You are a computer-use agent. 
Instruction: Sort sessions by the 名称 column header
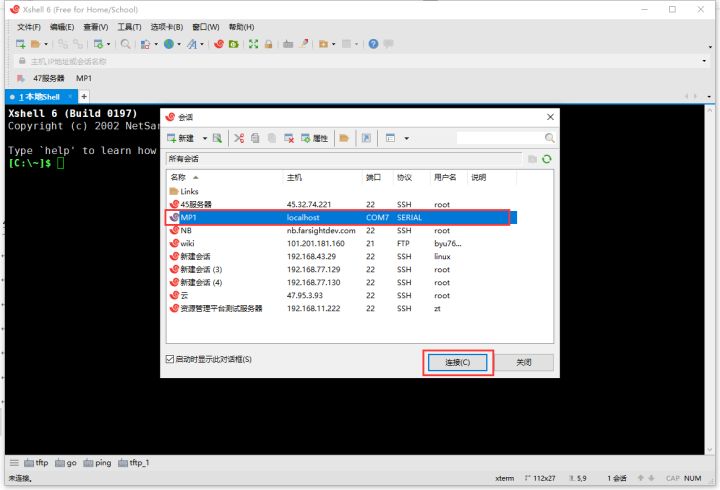[225, 177]
